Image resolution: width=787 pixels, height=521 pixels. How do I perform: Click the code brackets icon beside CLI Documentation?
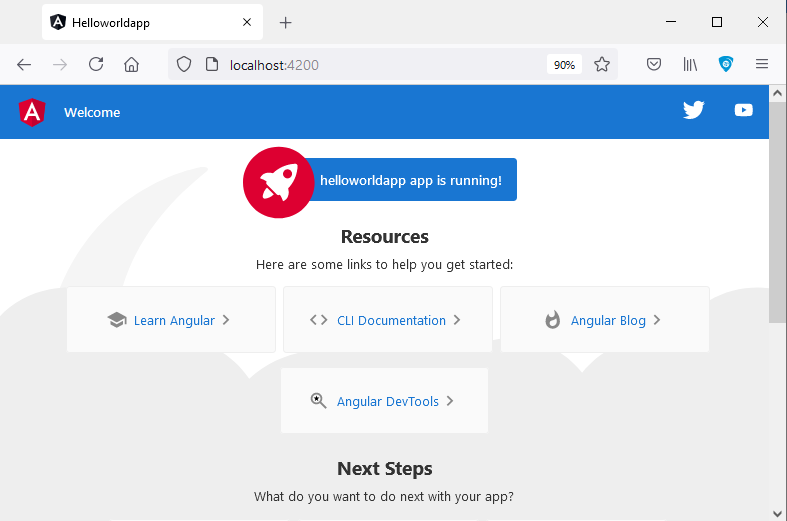319,320
